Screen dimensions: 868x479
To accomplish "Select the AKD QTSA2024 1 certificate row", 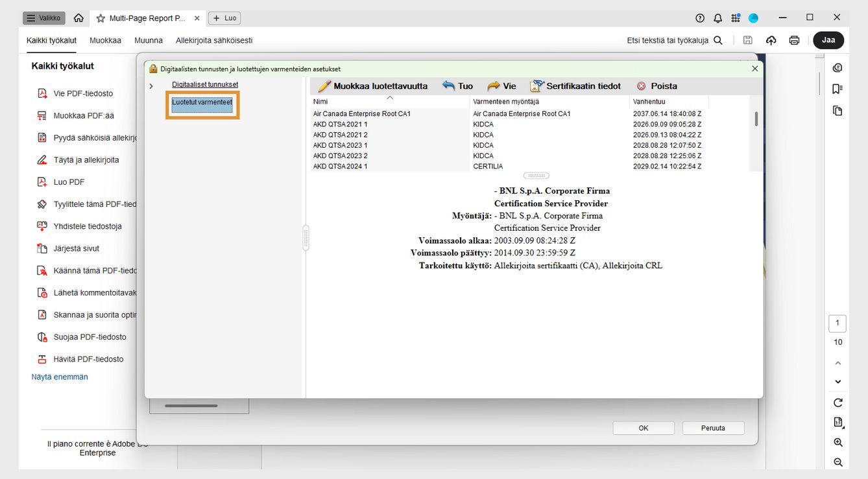I will tap(529, 167).
